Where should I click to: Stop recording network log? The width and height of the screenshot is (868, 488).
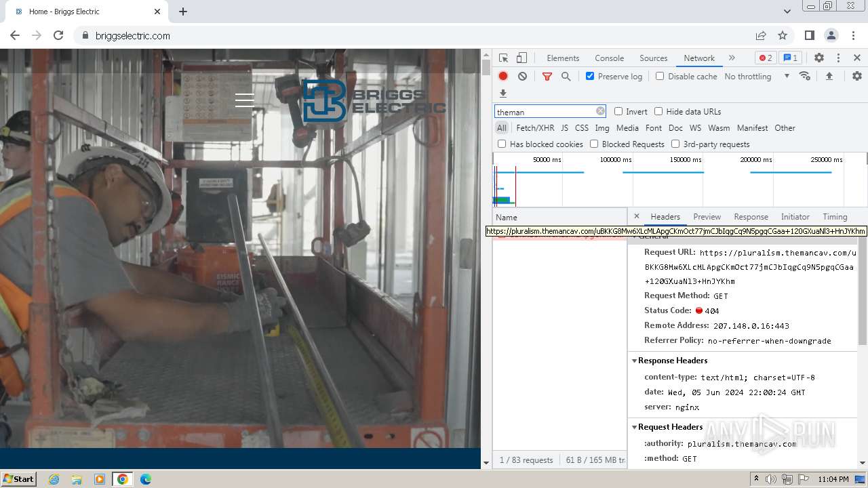pyautogui.click(x=503, y=77)
